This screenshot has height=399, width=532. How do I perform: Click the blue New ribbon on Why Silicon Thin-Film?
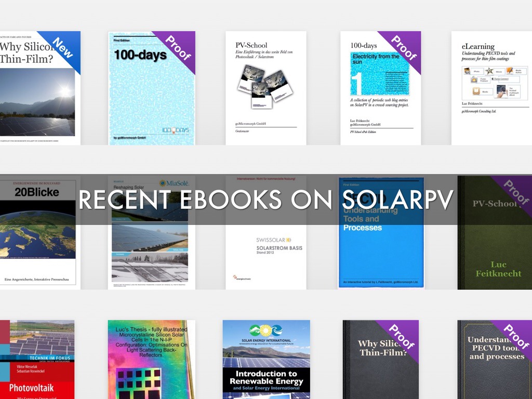coord(64,47)
